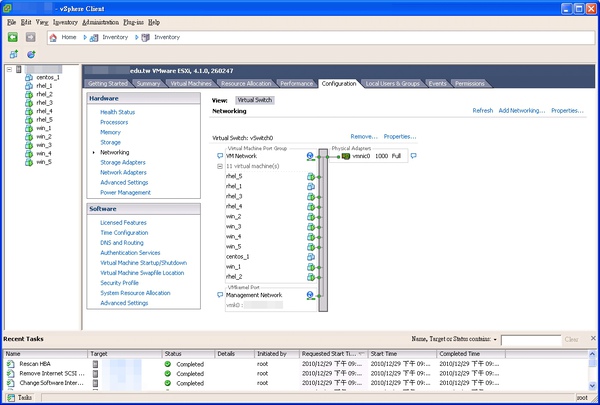Close the Recent Tasks panel
The height and width of the screenshot is (405, 600).
593,338
